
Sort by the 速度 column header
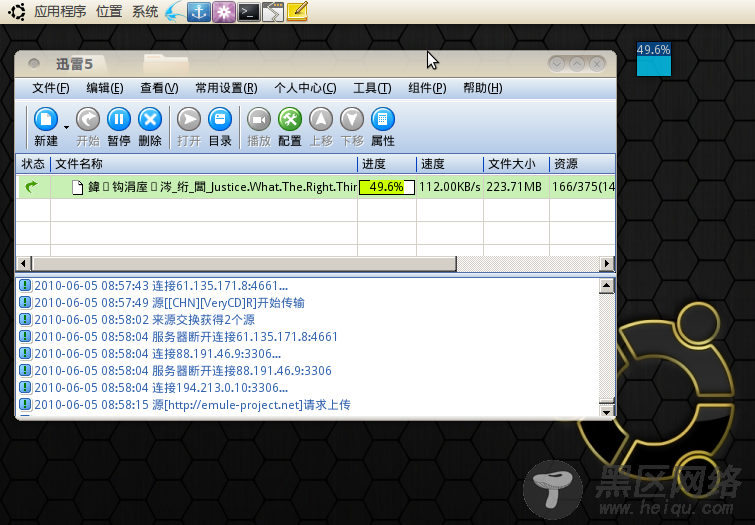pos(450,164)
